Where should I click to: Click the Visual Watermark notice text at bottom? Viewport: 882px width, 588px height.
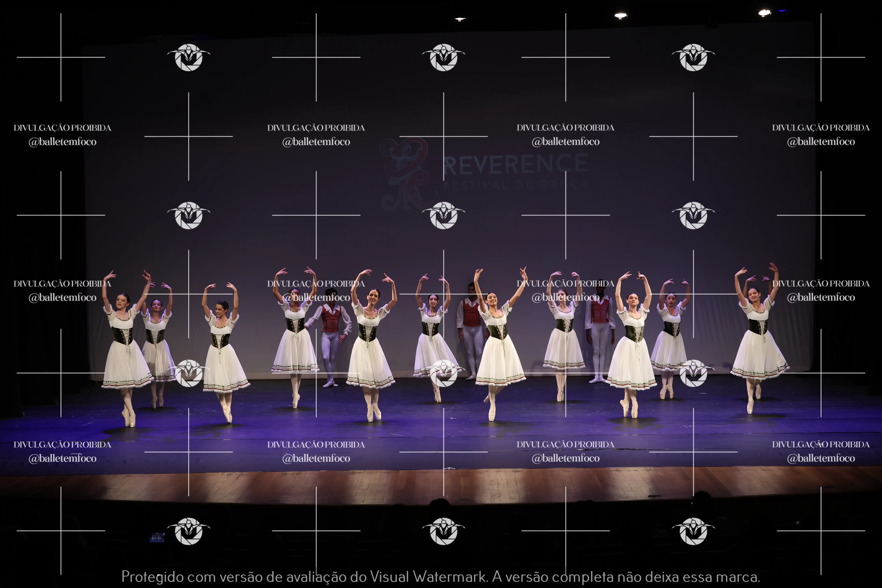(x=441, y=576)
